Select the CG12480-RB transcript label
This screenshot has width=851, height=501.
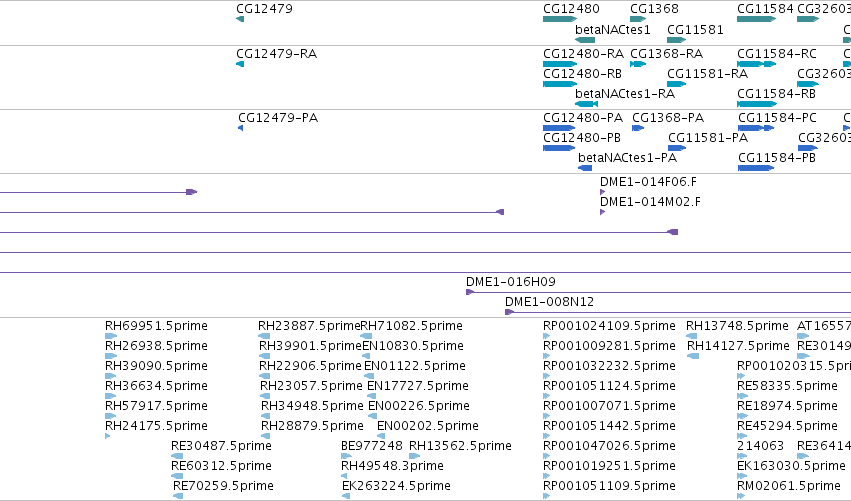point(582,74)
